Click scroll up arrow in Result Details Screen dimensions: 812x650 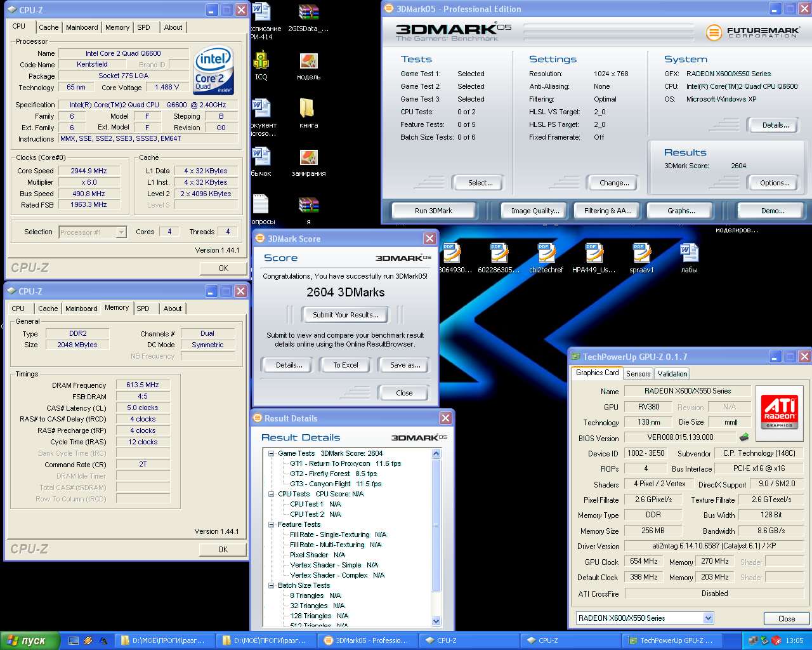click(436, 453)
